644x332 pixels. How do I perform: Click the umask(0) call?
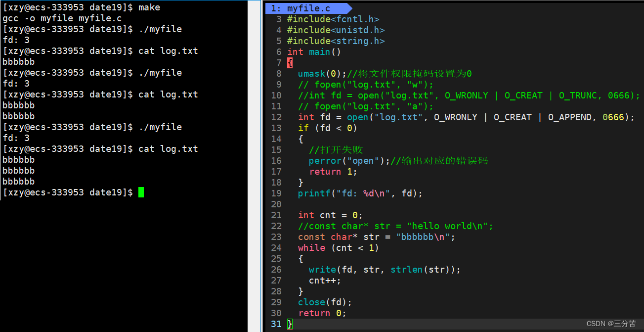(x=319, y=74)
